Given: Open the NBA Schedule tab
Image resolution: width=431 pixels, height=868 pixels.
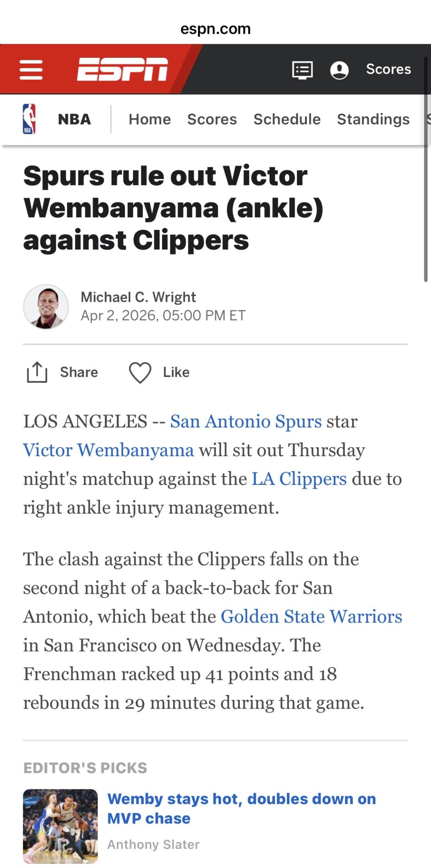Looking at the screenshot, I should [287, 119].
